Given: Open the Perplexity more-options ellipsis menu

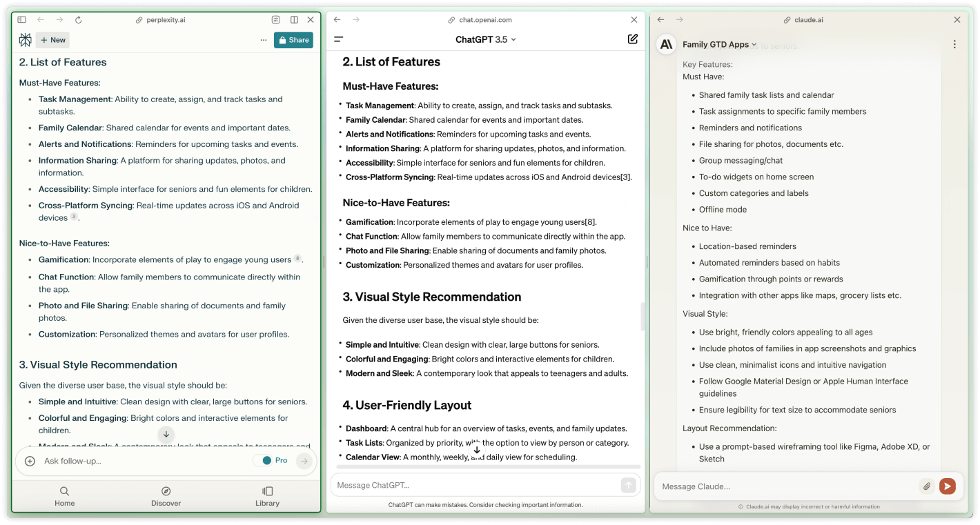Looking at the screenshot, I should click(x=264, y=40).
